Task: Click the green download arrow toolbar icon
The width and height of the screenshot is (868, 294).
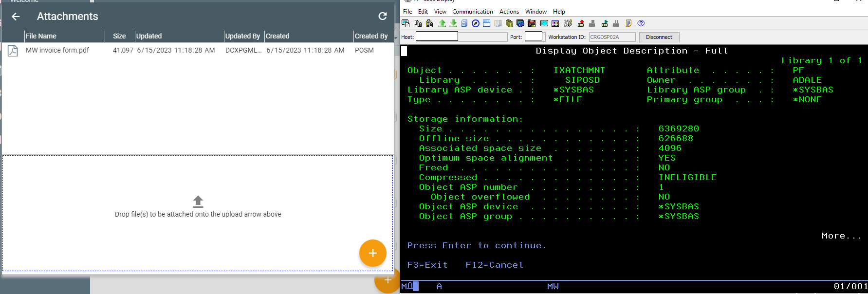Action: (x=453, y=23)
